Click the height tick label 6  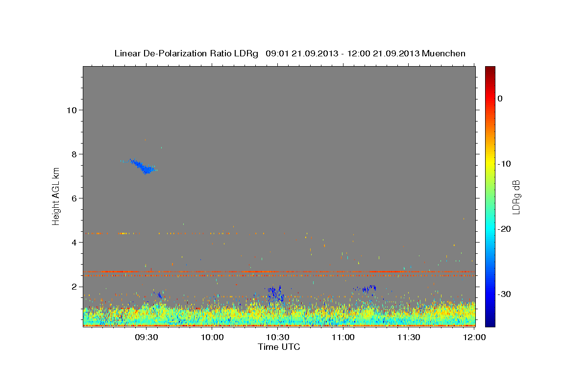pyautogui.click(x=74, y=198)
